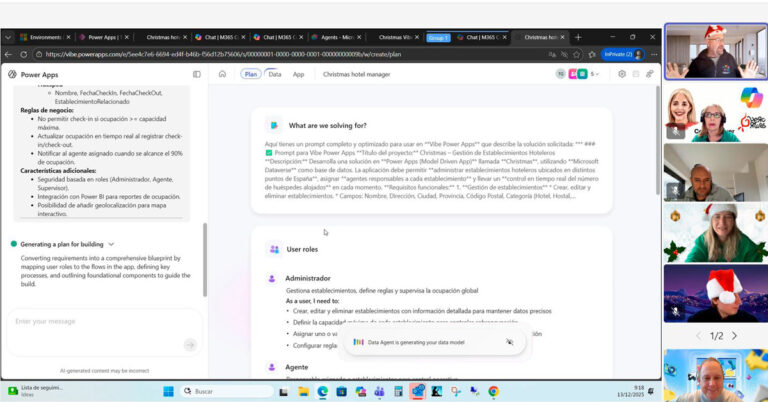Screen dimensions: 768x402
Task: Expand the Group 1 tab group
Action: pos(438,38)
